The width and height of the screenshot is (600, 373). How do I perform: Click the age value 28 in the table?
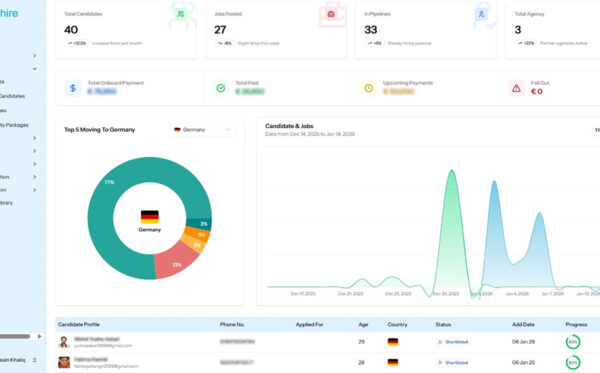pyautogui.click(x=361, y=362)
